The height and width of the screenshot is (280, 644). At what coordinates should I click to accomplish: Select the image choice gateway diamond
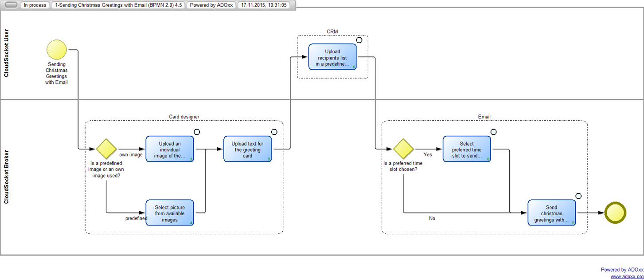106,149
